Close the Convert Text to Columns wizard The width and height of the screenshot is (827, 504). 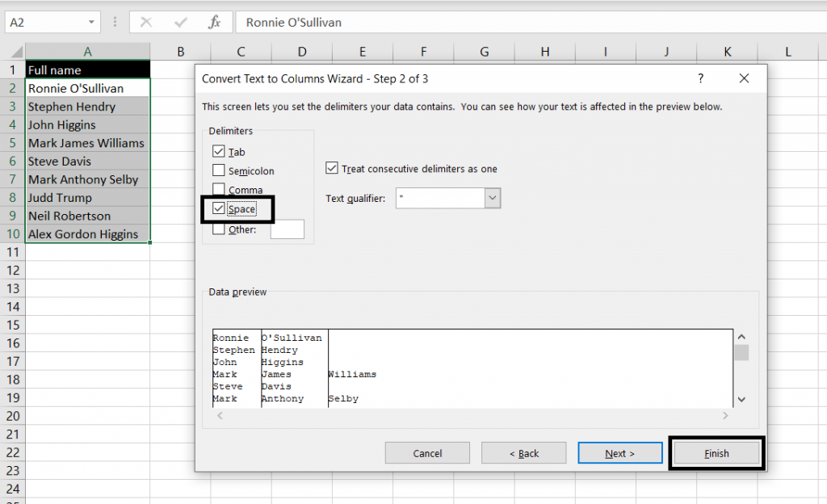(744, 78)
